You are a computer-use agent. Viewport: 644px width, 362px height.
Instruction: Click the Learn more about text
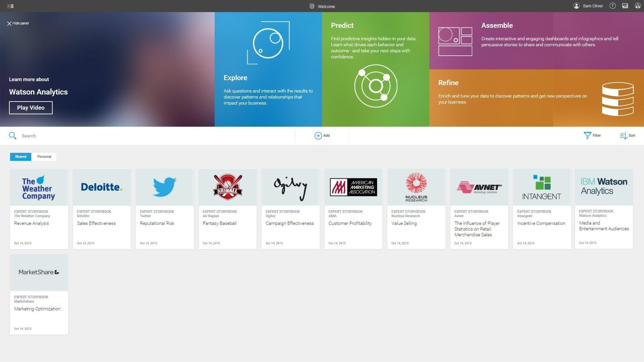[29, 79]
